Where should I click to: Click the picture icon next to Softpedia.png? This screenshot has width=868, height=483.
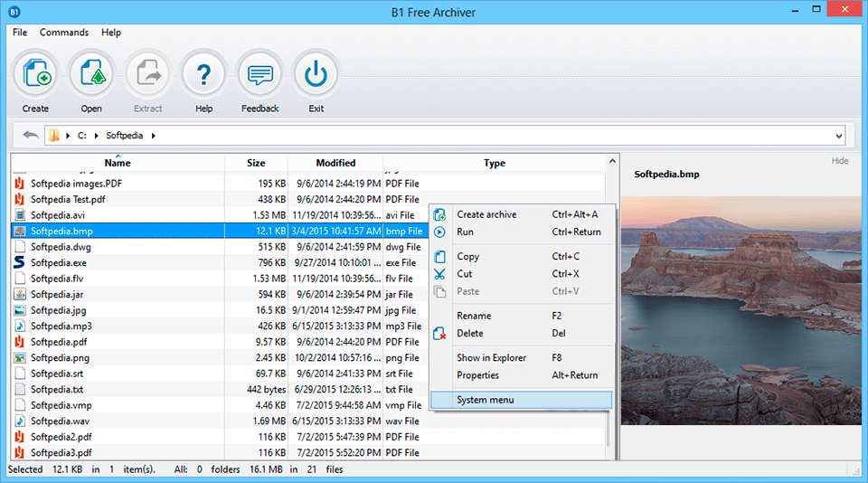[20, 358]
